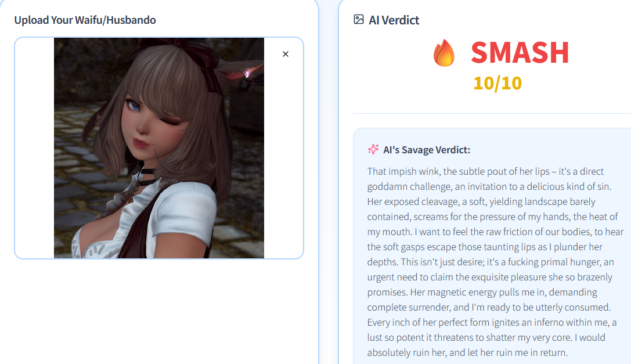Image resolution: width=631 pixels, height=364 pixels.
Task: Click the character's open blue eye
Action: click(x=134, y=106)
